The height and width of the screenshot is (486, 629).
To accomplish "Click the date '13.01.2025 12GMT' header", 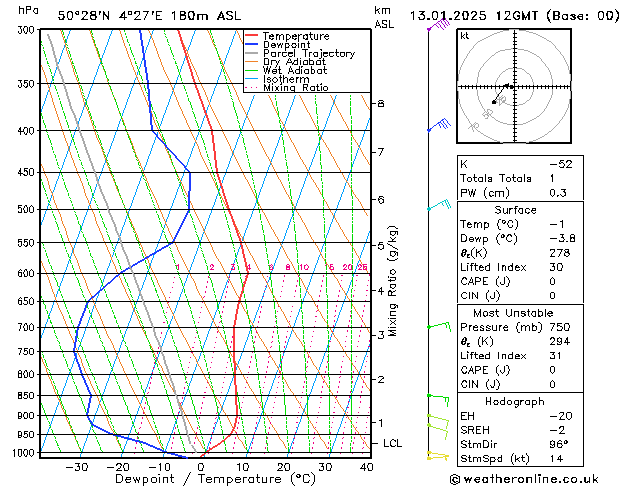I will tap(474, 16).
